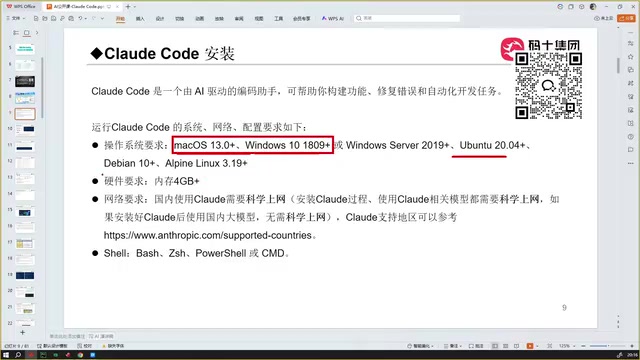Viewport: 640px width, 360px height.
Task: Select slide 5 thumbnail
Action: click(x=25, y=49)
